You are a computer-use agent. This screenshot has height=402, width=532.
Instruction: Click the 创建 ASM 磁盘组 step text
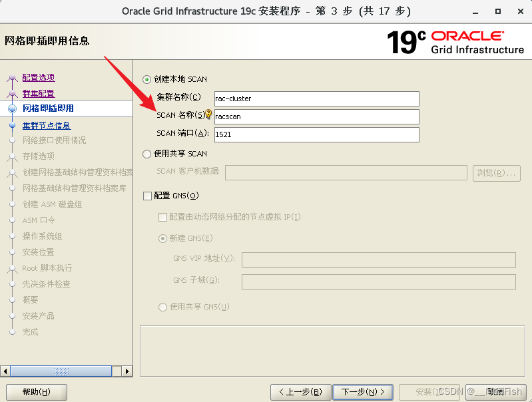[52, 204]
